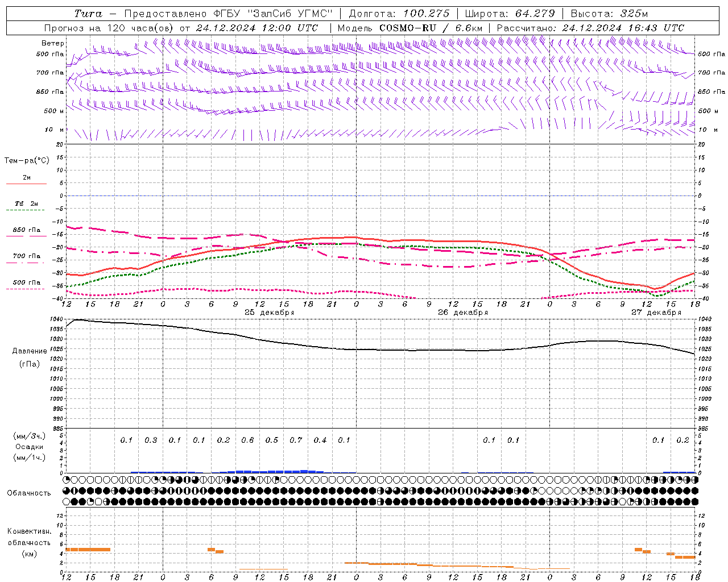Click the 'Облачность' cloud cover label
The height and width of the screenshot is (582, 728).
click(29, 493)
